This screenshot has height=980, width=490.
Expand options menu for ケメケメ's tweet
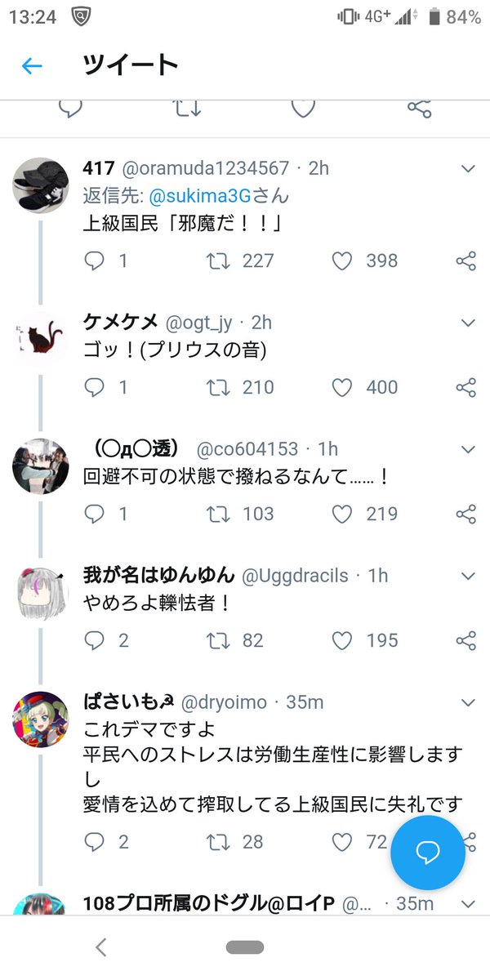[468, 323]
